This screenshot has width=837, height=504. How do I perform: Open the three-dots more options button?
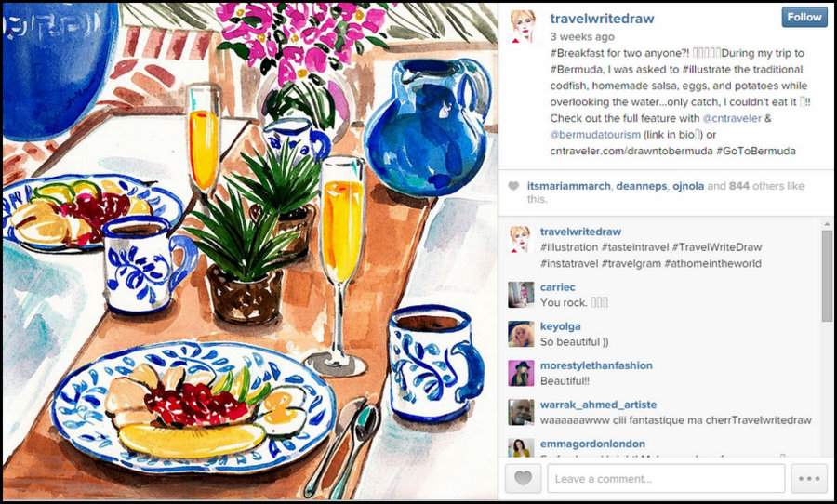pyautogui.click(x=809, y=478)
